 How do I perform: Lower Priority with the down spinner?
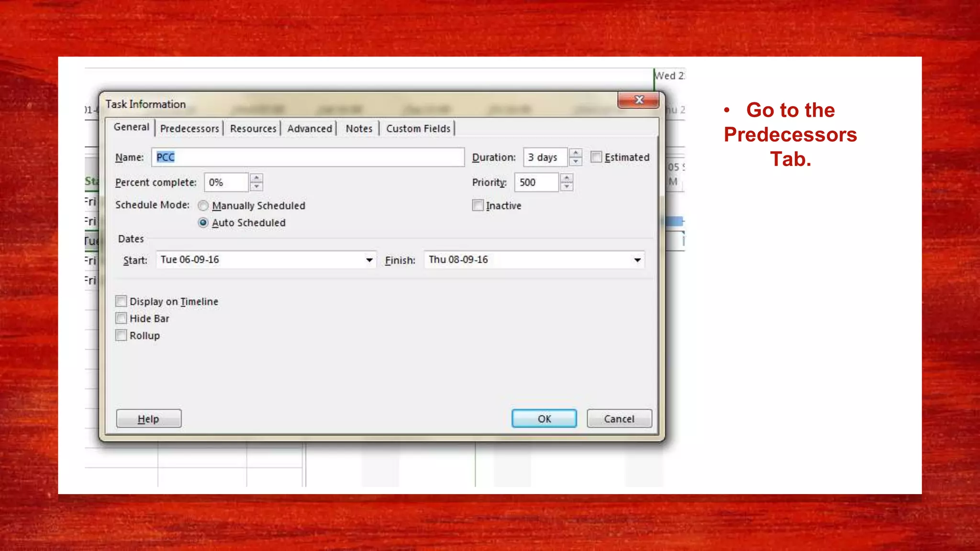click(x=567, y=187)
